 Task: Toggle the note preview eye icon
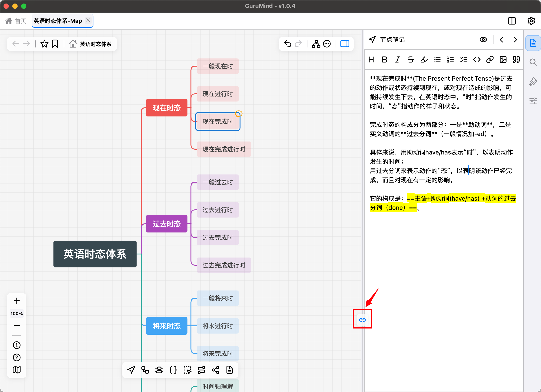pos(483,40)
